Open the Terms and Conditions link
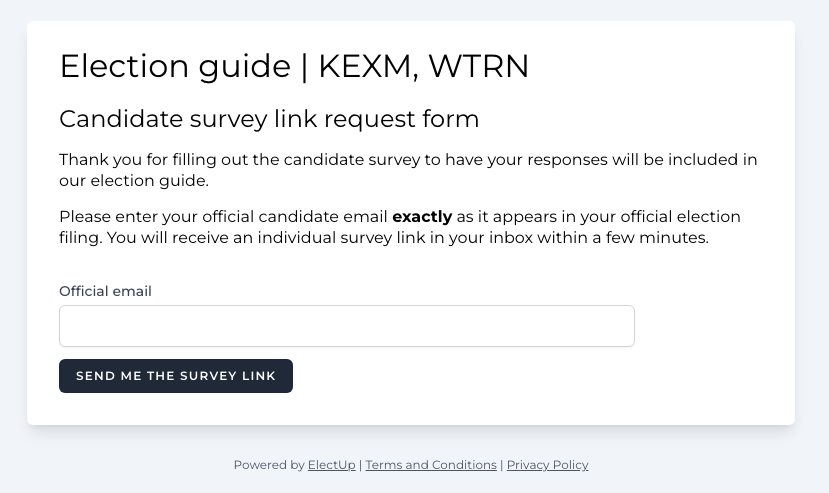 click(431, 465)
